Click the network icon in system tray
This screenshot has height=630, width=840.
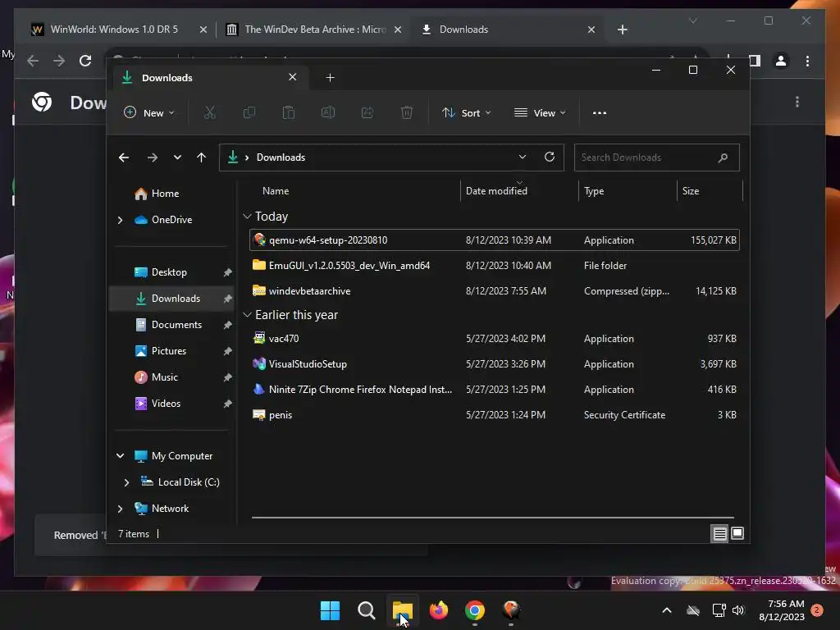(x=719, y=610)
